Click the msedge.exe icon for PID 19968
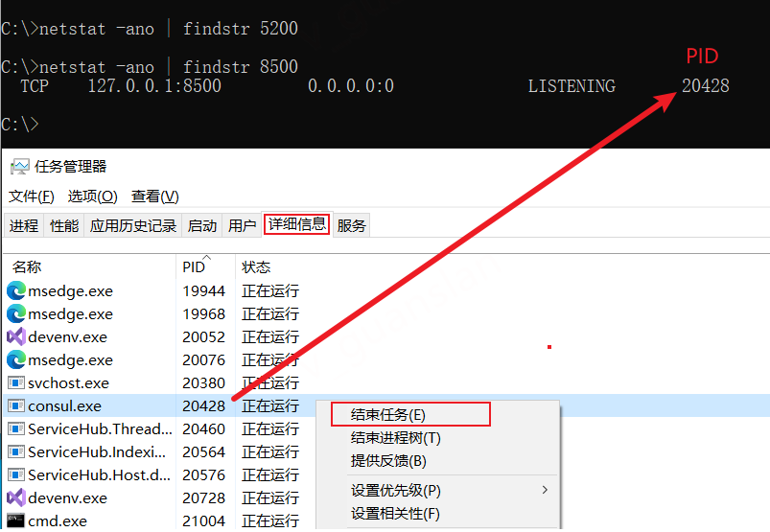770x532 pixels. click(15, 314)
